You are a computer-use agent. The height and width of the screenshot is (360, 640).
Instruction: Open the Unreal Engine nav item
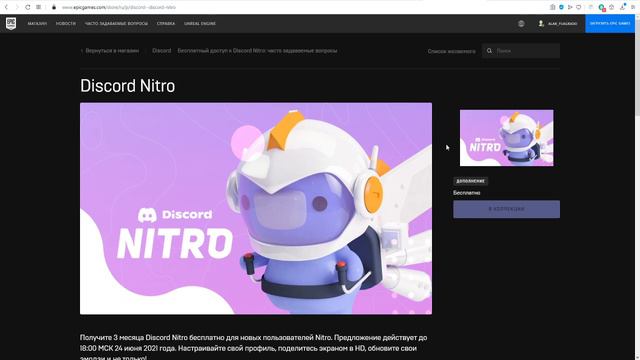coord(200,24)
